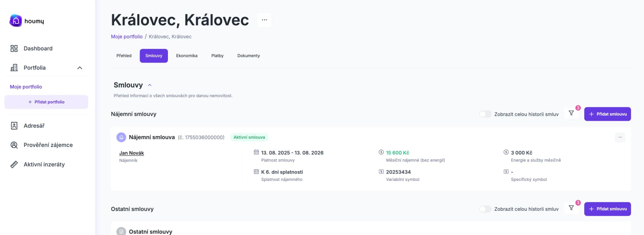
Task: Switch to the Ekonomika tab
Action: 187,56
